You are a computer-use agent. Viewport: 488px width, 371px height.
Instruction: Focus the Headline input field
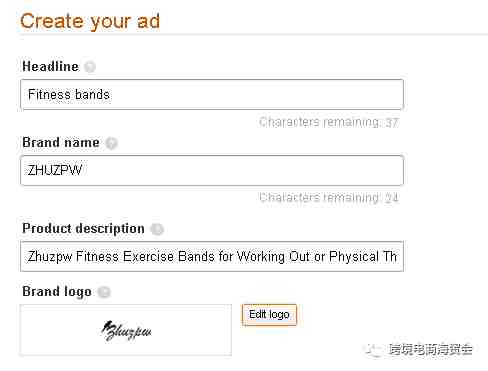pyautogui.click(x=212, y=94)
